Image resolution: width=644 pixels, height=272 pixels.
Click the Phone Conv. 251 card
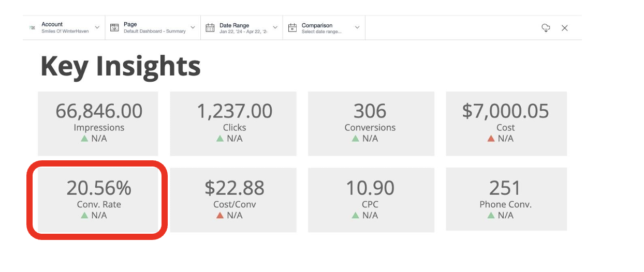coord(506,199)
